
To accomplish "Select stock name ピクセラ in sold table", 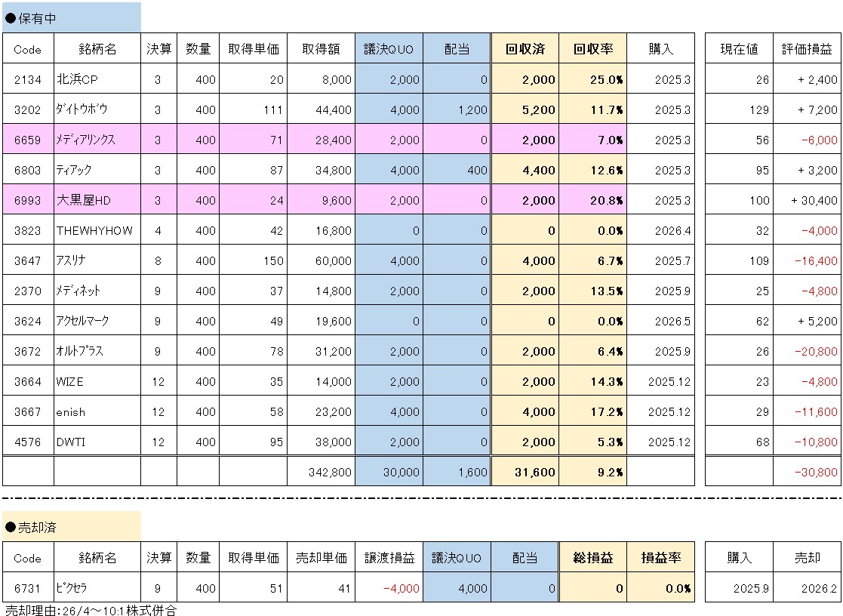I will tap(71, 588).
